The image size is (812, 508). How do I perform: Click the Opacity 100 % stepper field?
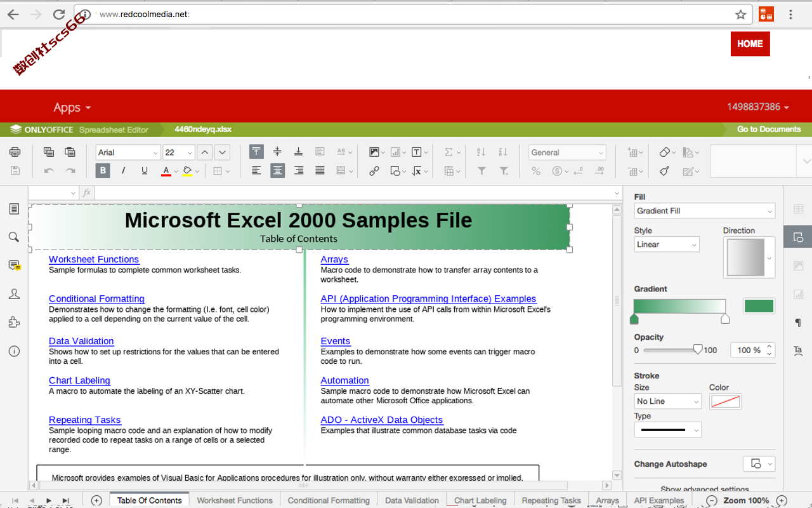coord(752,350)
